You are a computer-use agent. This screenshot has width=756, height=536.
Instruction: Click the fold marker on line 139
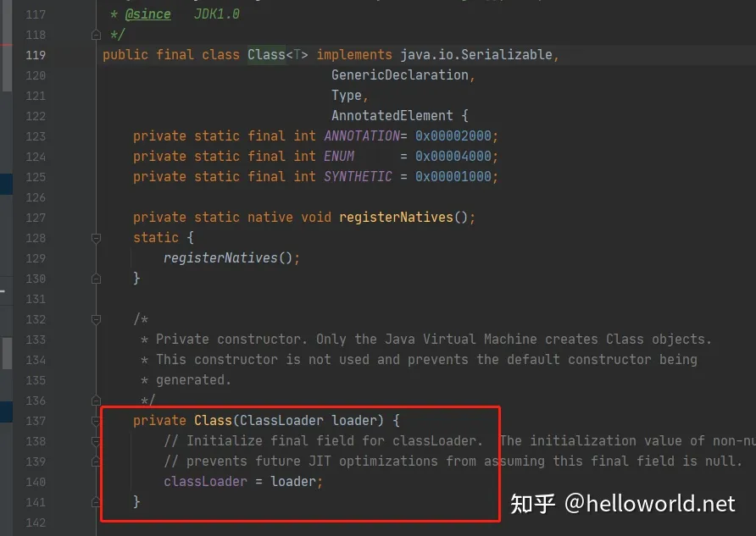coord(96,461)
